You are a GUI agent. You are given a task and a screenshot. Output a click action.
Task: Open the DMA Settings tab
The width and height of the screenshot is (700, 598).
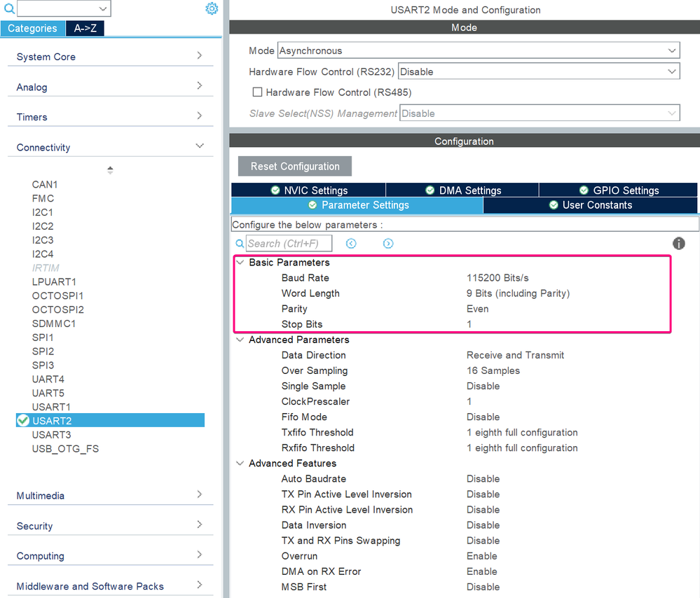click(462, 190)
